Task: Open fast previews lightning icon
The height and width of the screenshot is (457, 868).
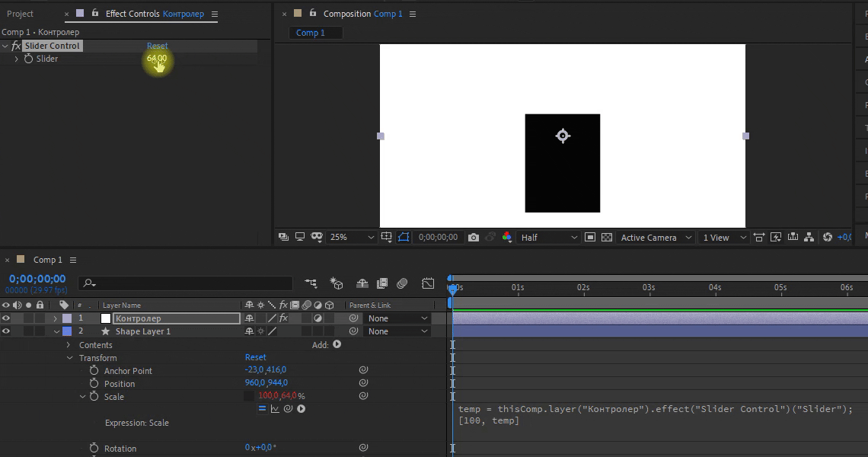Action: point(776,237)
